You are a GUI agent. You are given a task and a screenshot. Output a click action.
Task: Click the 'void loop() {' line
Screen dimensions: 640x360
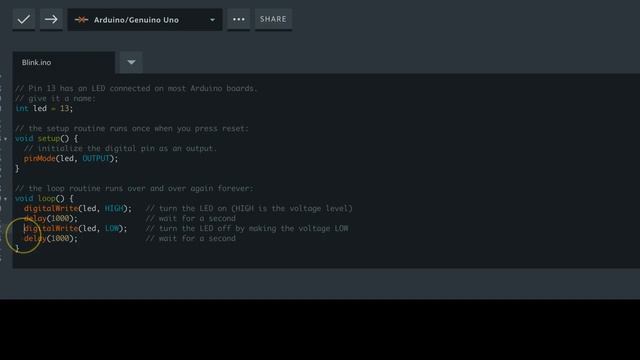point(44,199)
